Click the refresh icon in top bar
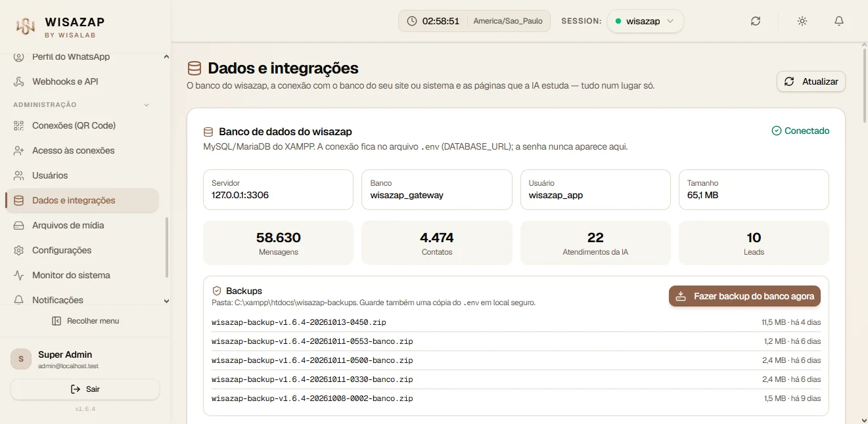Image resolution: width=868 pixels, height=424 pixels. [756, 21]
